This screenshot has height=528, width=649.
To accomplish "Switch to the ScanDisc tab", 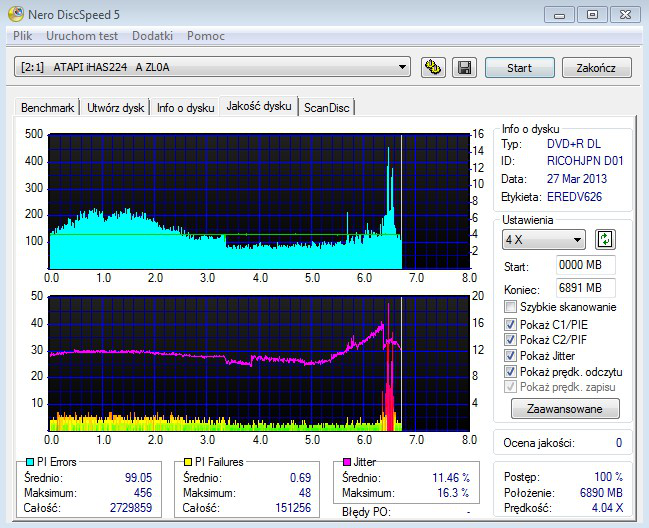I will click(327, 108).
